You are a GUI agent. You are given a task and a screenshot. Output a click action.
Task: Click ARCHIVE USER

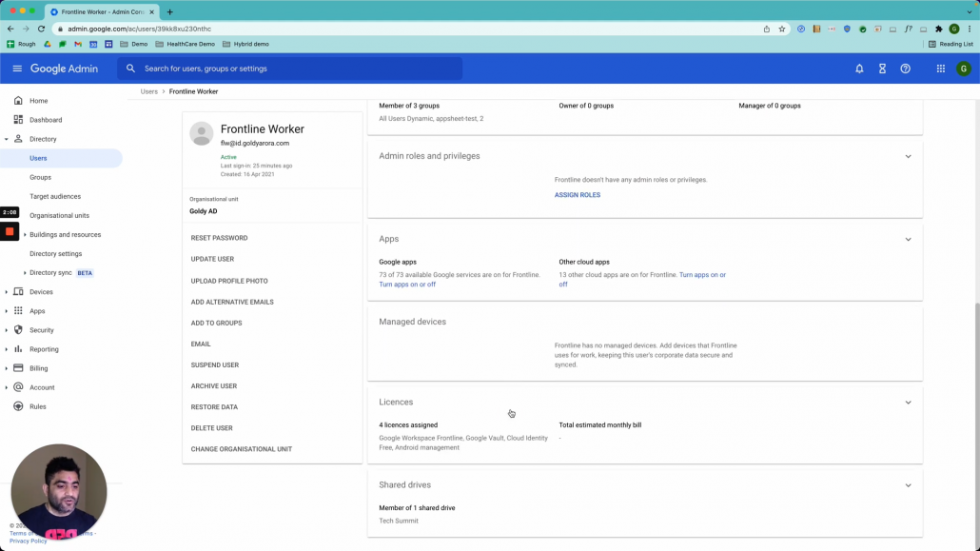(214, 385)
